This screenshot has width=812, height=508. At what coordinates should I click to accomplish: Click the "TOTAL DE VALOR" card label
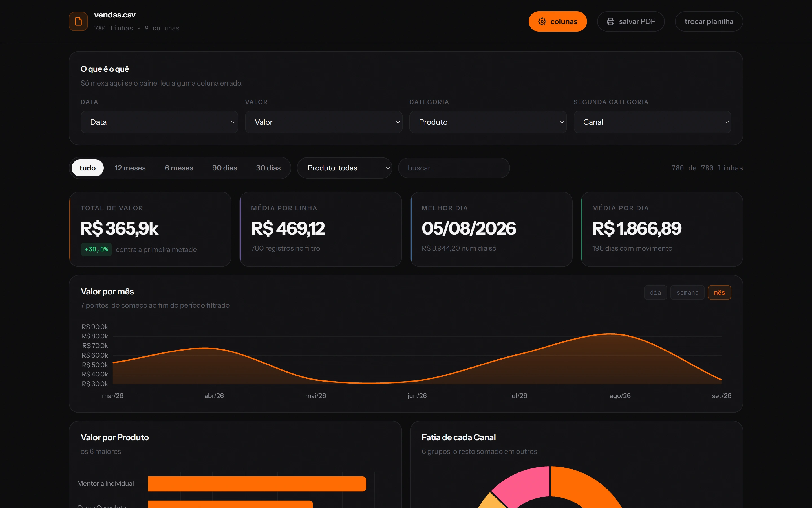coord(112,208)
